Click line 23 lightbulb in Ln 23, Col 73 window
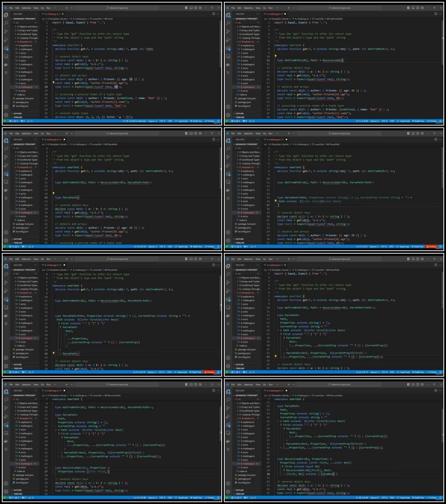The width and height of the screenshot is (446, 504). tap(275, 356)
